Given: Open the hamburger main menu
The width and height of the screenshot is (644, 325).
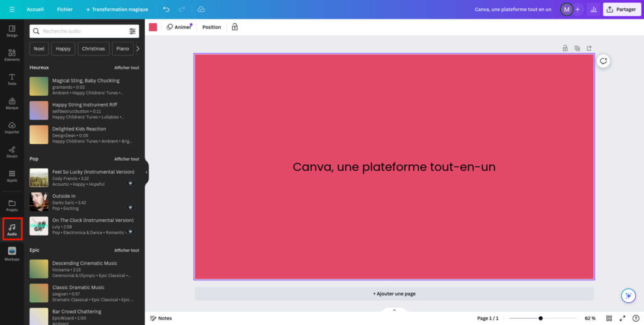Looking at the screenshot, I should point(12,9).
